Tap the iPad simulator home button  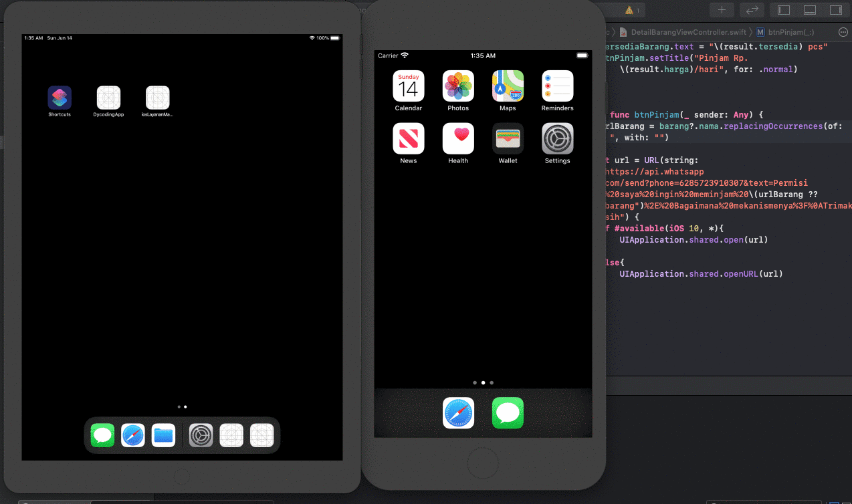coord(182,477)
